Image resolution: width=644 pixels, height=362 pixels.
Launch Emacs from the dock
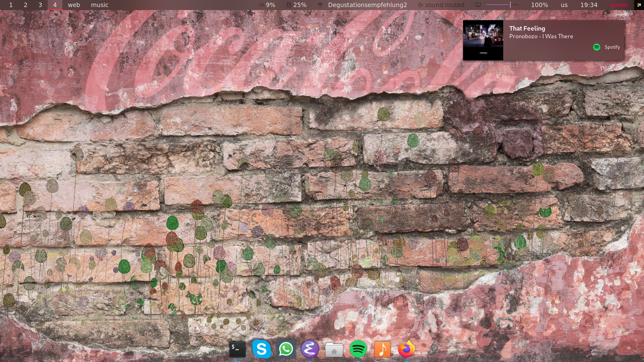pyautogui.click(x=310, y=349)
